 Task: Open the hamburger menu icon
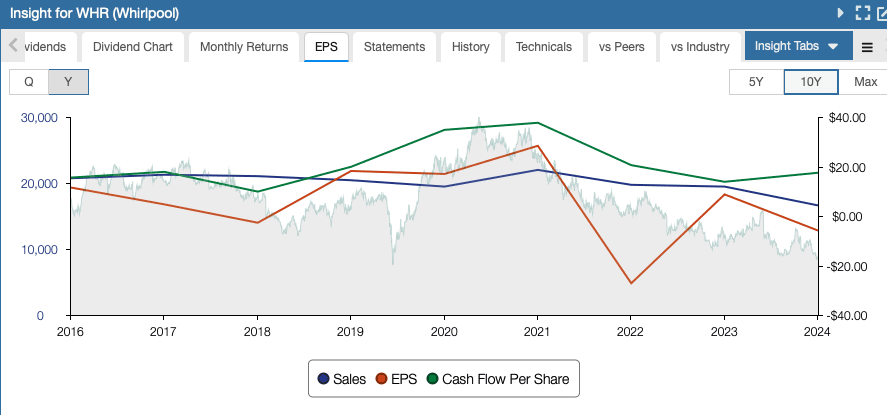[867, 47]
